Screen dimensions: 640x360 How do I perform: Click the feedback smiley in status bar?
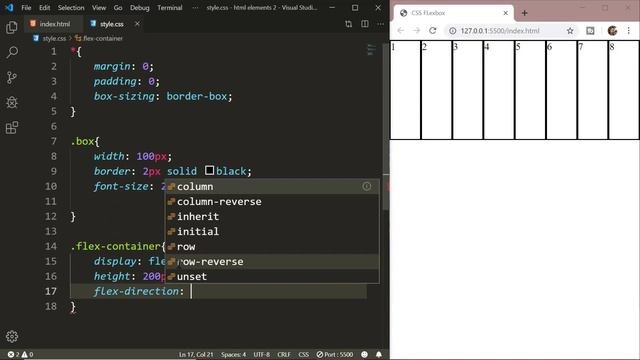[364, 354]
